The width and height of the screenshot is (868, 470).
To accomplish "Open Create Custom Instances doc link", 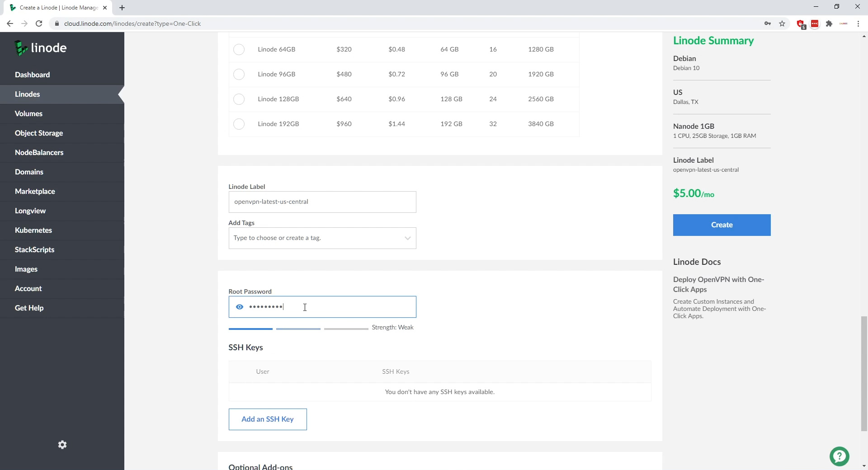I will [719, 309].
